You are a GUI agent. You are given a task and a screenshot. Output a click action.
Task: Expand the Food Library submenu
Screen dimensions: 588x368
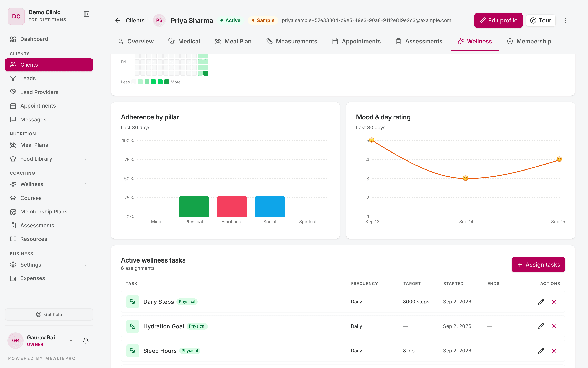[x=85, y=159]
